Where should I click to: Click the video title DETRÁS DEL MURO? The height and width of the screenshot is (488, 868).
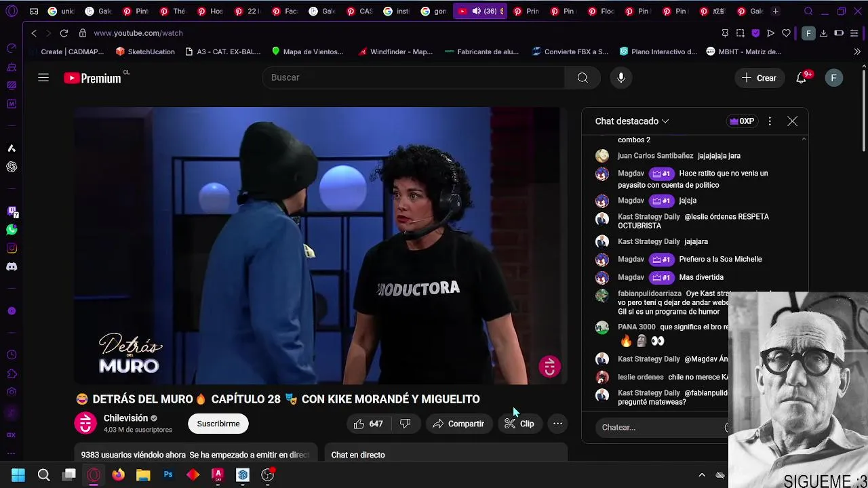(278, 399)
